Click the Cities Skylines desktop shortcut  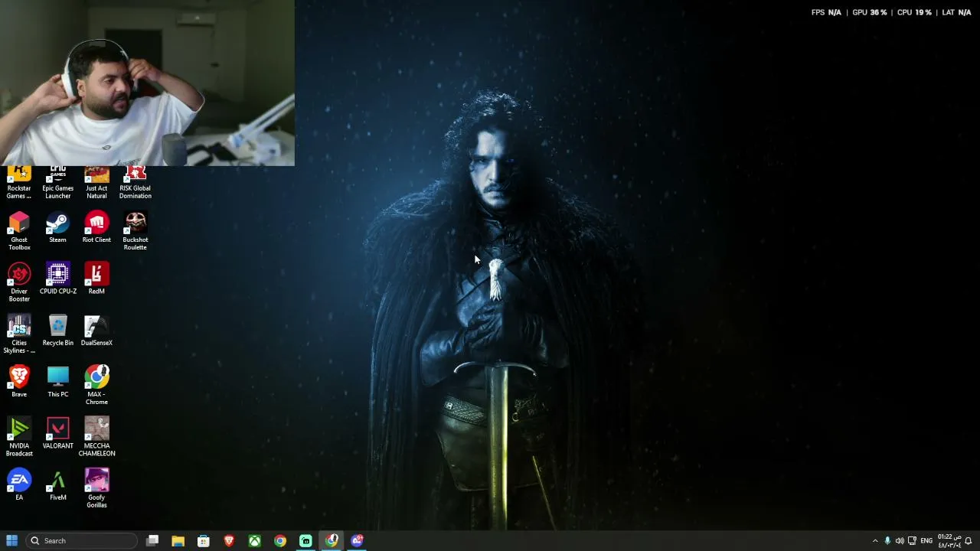pyautogui.click(x=19, y=334)
